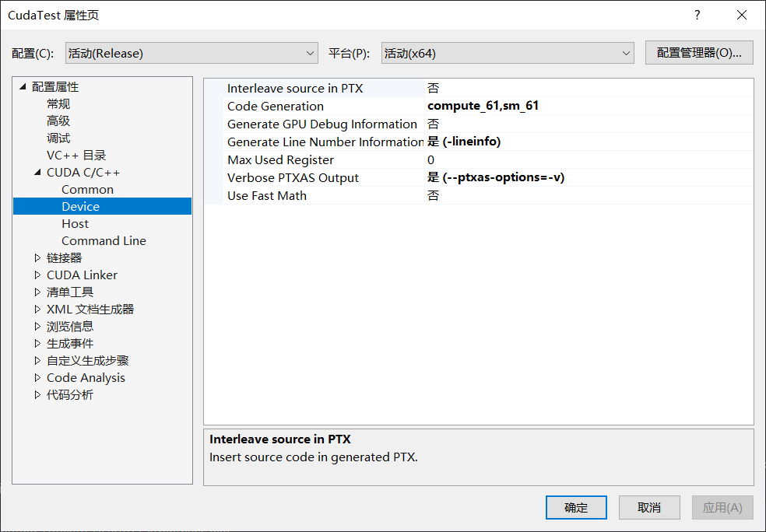Click the ? help button in title bar
The image size is (766, 532).
(697, 15)
